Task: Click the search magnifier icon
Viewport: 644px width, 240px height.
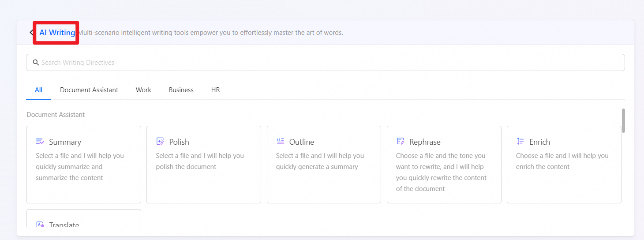Action: tap(36, 63)
